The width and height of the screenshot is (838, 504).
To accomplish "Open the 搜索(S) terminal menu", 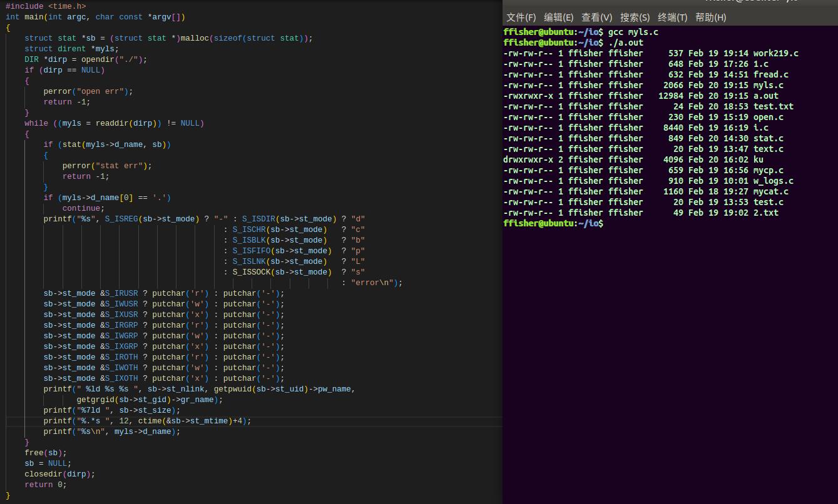I will click(635, 18).
